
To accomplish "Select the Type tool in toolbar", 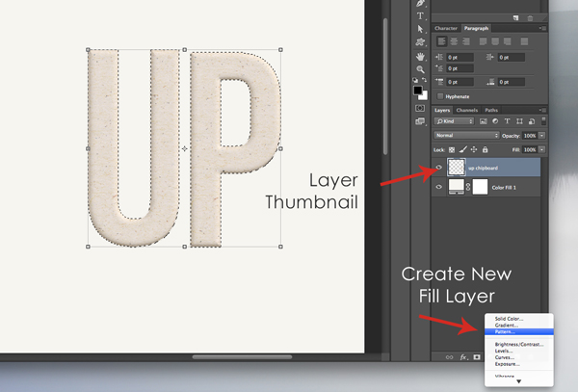I will [421, 16].
